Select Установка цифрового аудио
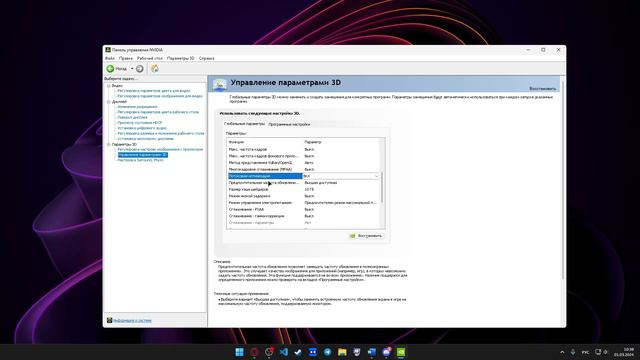 pyautogui.click(x=142, y=128)
